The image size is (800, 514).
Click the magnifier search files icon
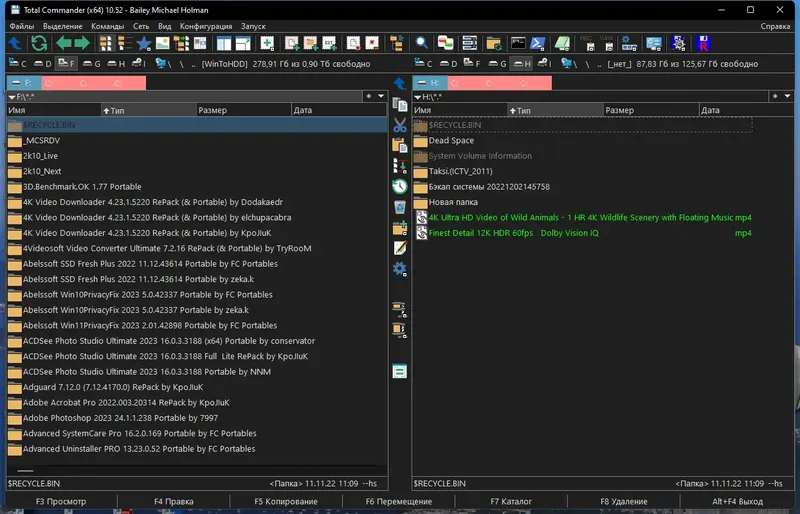point(421,43)
